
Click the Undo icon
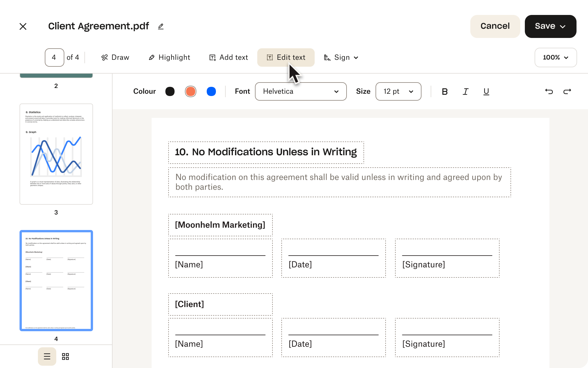click(x=549, y=92)
